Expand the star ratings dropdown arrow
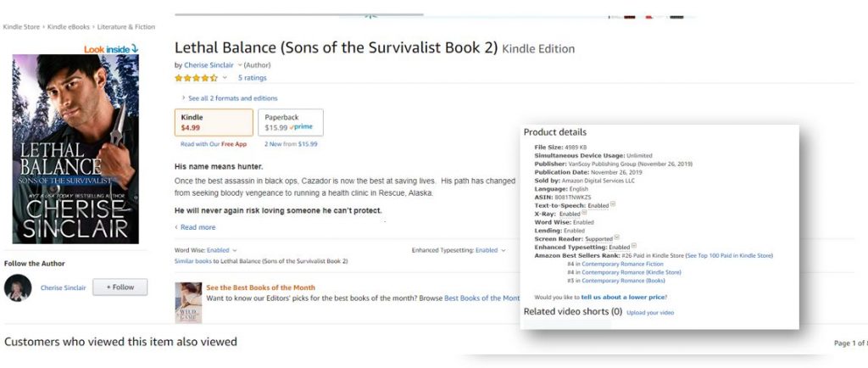 tap(225, 78)
